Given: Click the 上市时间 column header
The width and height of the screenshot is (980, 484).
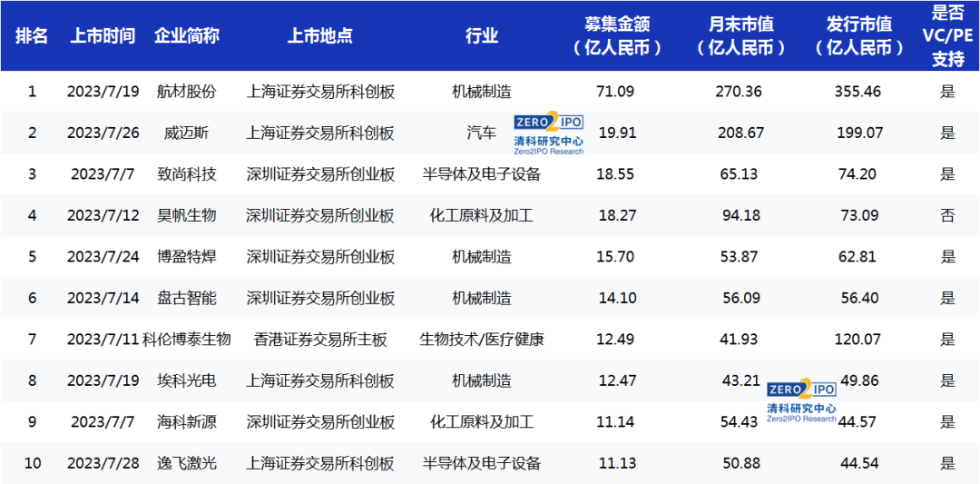Looking at the screenshot, I should (x=103, y=36).
